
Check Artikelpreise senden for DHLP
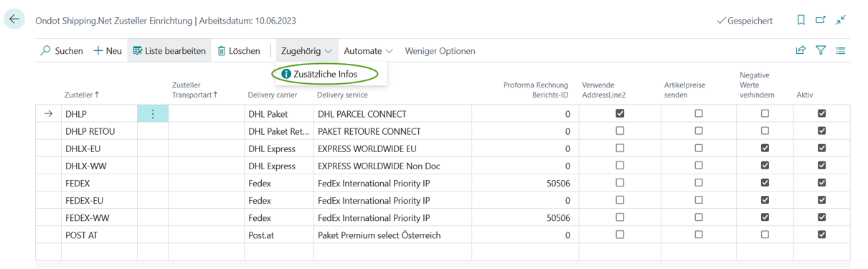click(x=699, y=113)
